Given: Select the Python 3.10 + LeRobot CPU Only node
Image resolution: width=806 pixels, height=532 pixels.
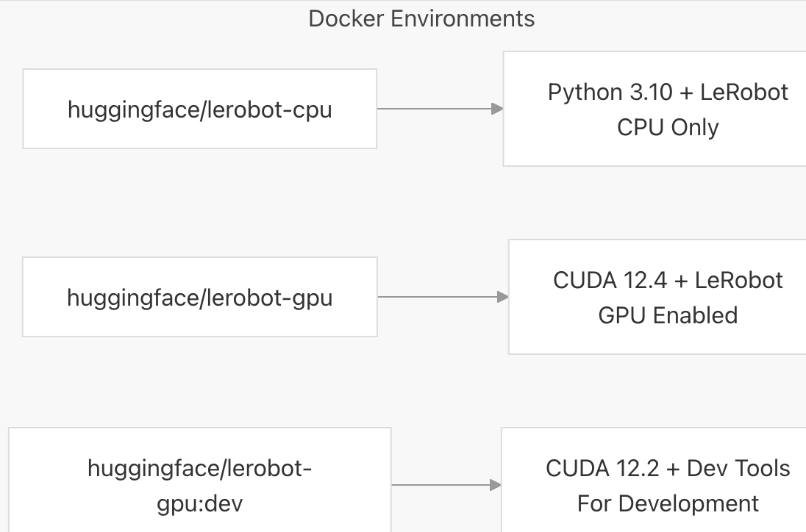Looking at the screenshot, I should 655,109.
